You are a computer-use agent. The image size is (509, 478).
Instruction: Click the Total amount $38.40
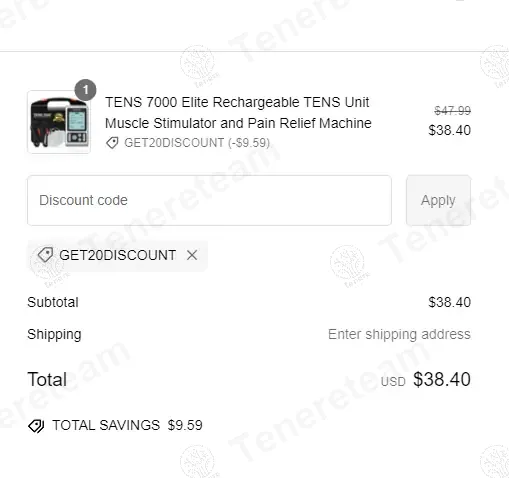point(442,379)
